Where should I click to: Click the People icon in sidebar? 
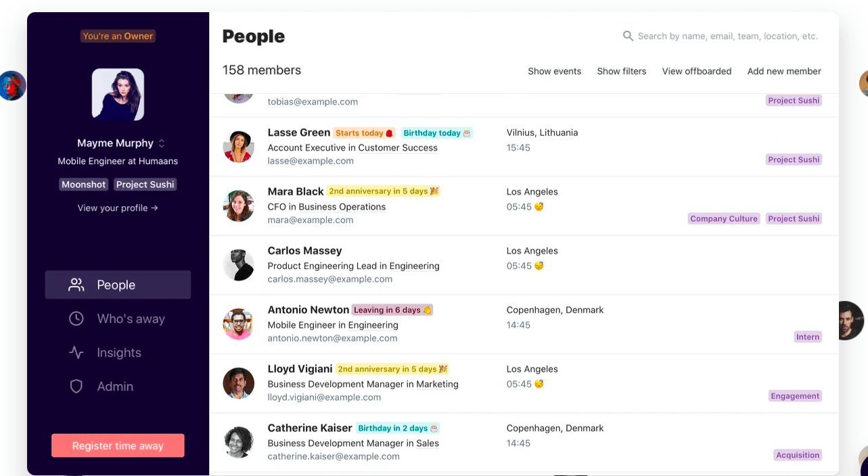tap(76, 285)
